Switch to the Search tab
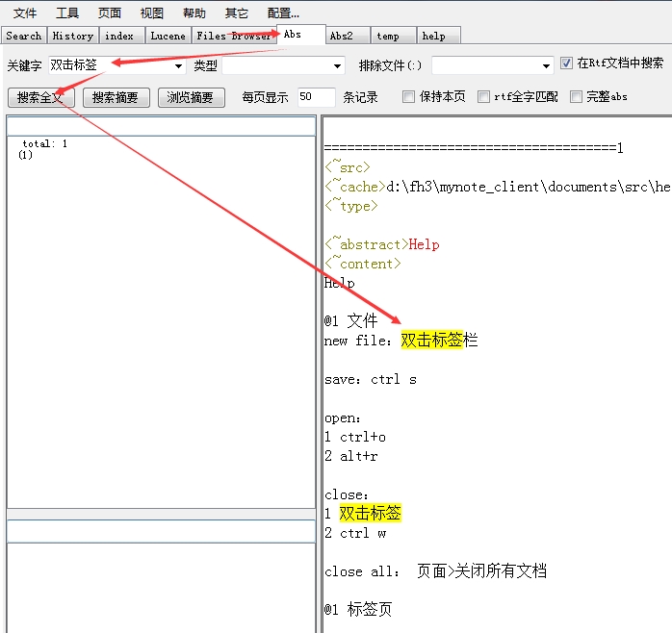The height and width of the screenshot is (633, 672). 23,36
